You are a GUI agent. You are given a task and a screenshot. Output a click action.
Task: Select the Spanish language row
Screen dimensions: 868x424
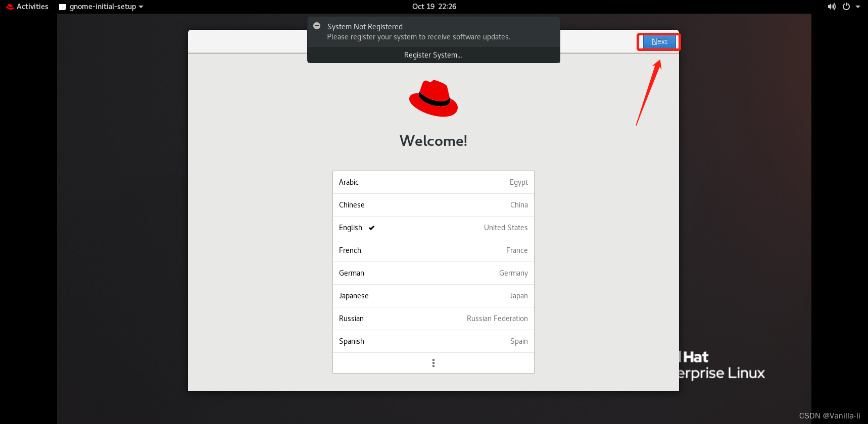click(x=433, y=341)
